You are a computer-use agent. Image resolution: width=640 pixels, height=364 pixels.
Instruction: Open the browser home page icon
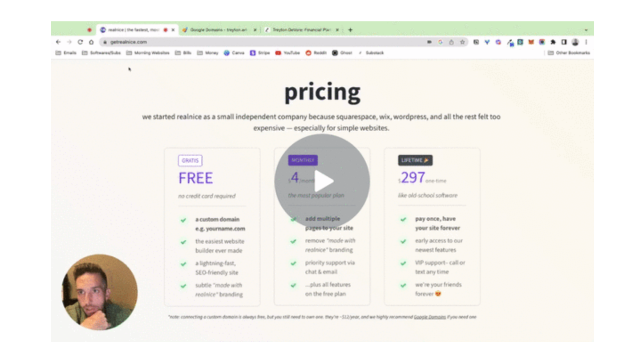pos(91,42)
